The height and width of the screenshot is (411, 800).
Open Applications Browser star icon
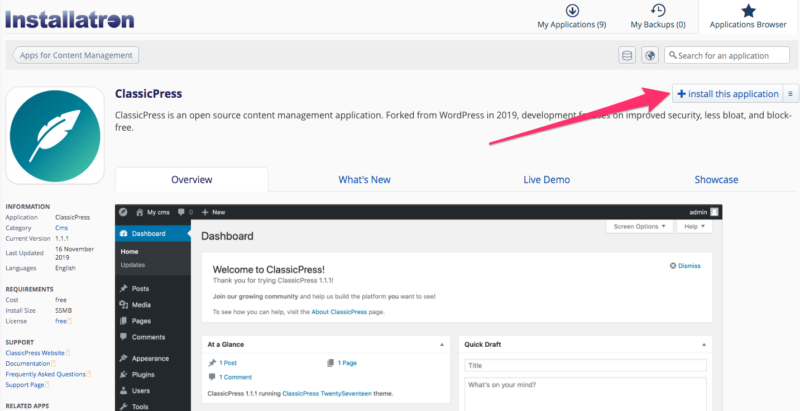tap(748, 10)
